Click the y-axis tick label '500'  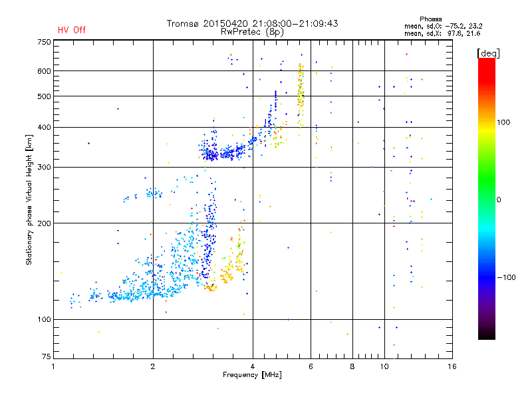click(44, 96)
